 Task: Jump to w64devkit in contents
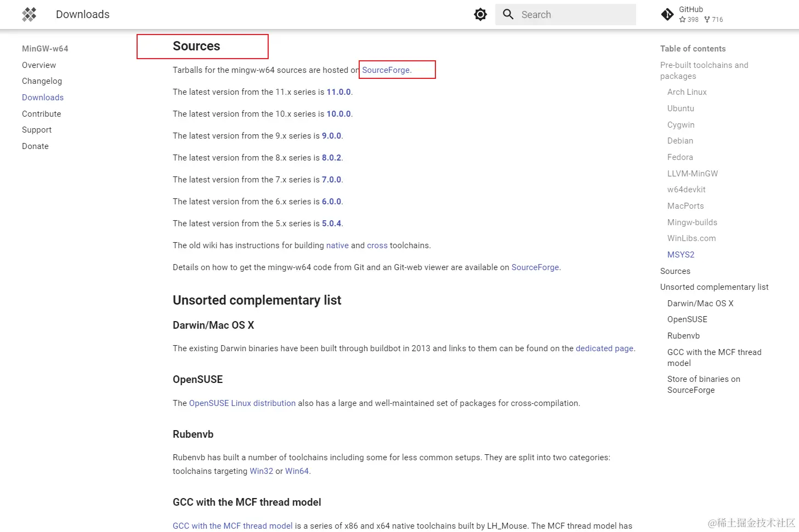click(686, 190)
